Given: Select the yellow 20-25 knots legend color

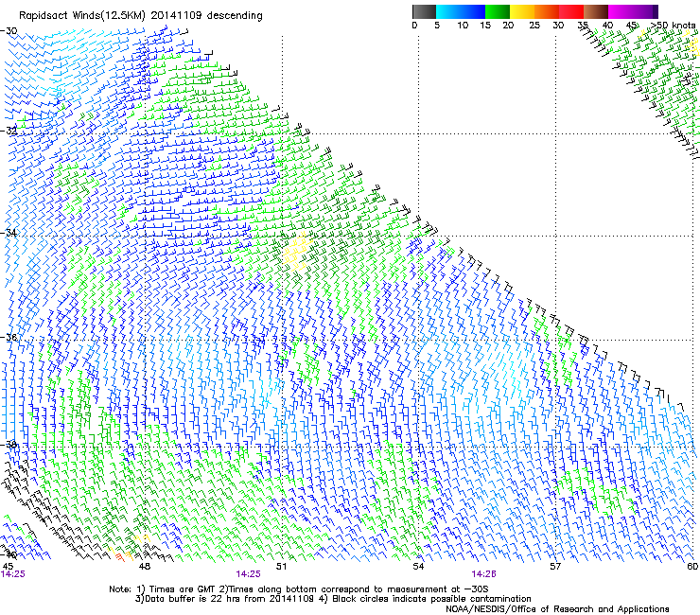Looking at the screenshot, I should tap(522, 11).
